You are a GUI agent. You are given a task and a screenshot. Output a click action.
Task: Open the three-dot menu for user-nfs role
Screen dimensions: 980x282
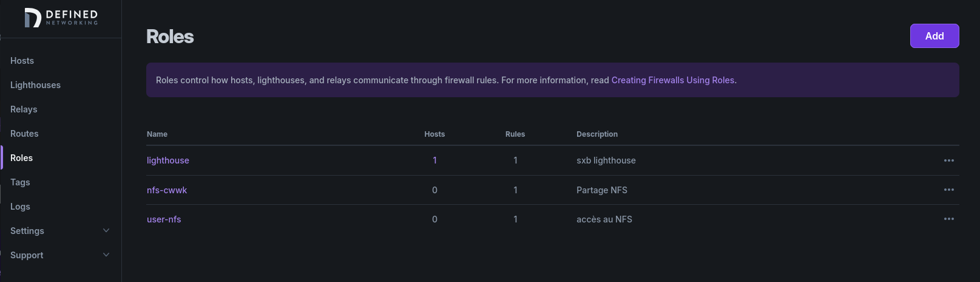pyautogui.click(x=949, y=219)
